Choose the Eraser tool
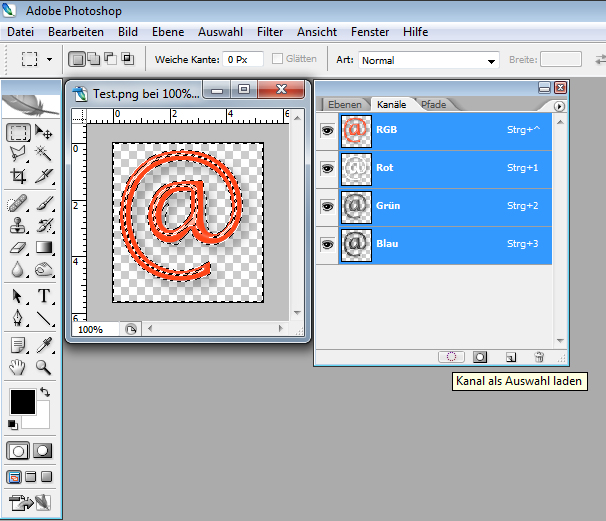This screenshot has height=521, width=606. 18,248
